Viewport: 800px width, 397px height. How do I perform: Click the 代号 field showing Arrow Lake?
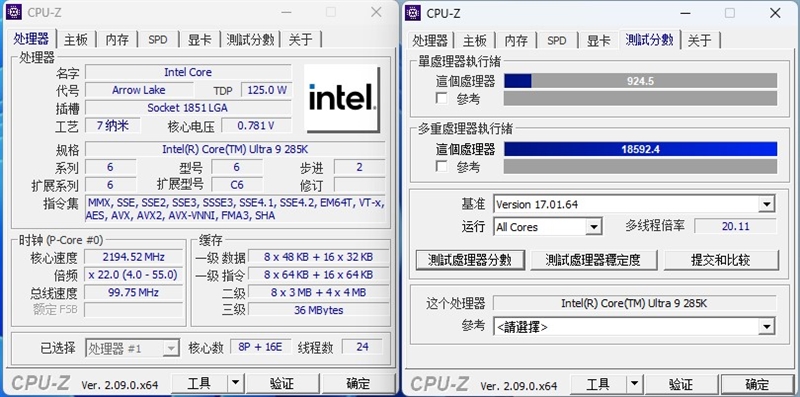tap(139, 90)
